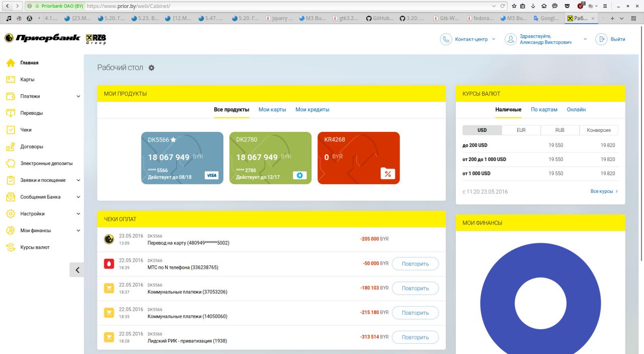Open the DK5566 card tile
644x354 pixels.
[x=182, y=158]
